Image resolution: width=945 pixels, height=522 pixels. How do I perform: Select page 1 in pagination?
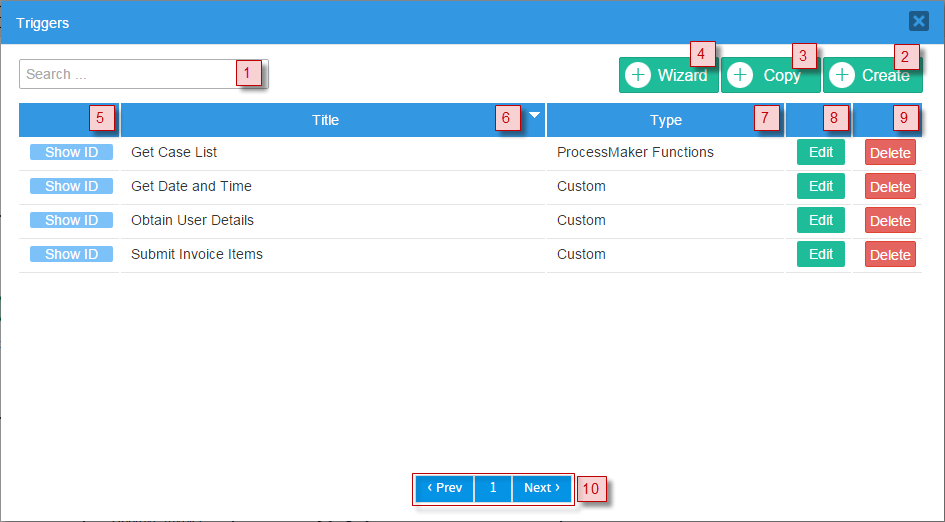[x=493, y=488]
